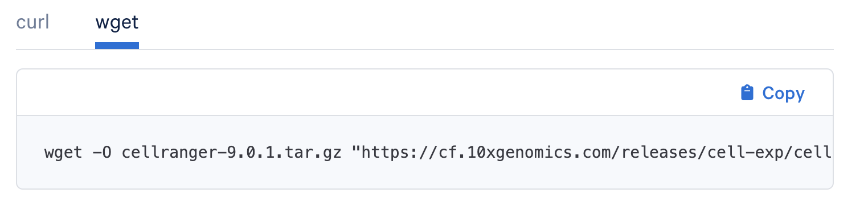The height and width of the screenshot is (205, 868).
Task: Copy the wget command via Copy label
Action: coord(783,93)
